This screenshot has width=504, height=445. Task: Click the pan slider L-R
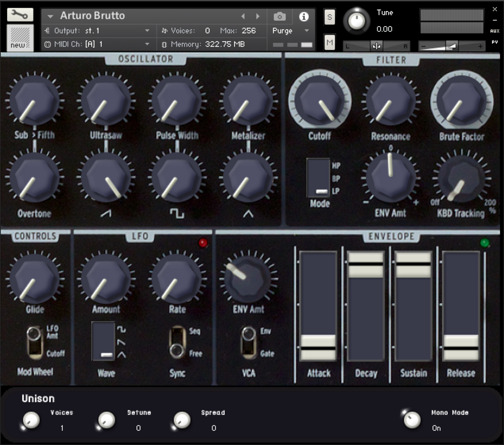pos(377,46)
